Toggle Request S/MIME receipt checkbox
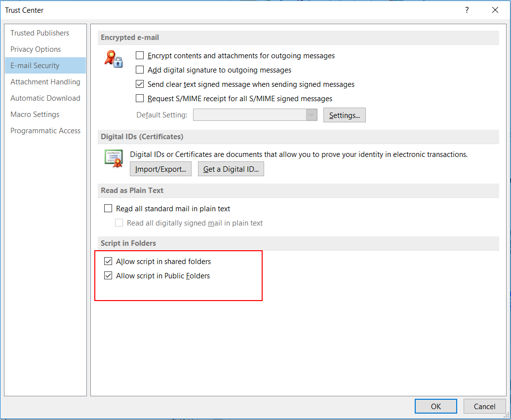Viewport: 511px width, 420px height. (x=140, y=99)
